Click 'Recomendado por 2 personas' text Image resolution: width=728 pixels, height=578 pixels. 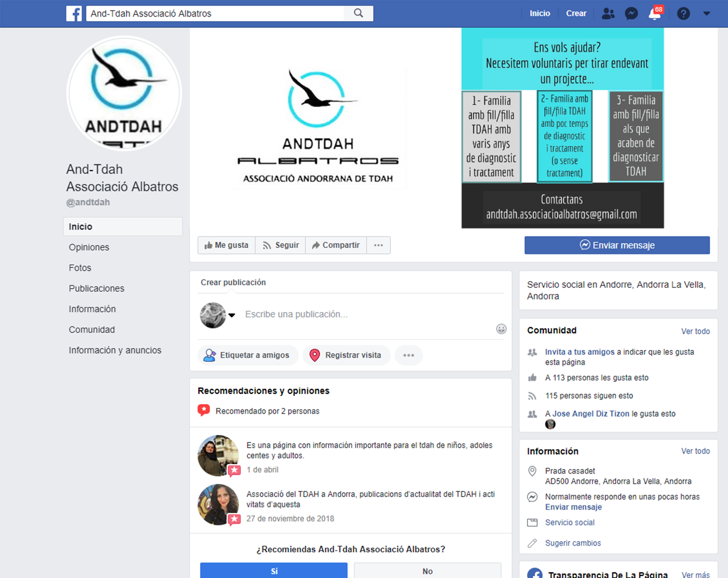pos(267,411)
